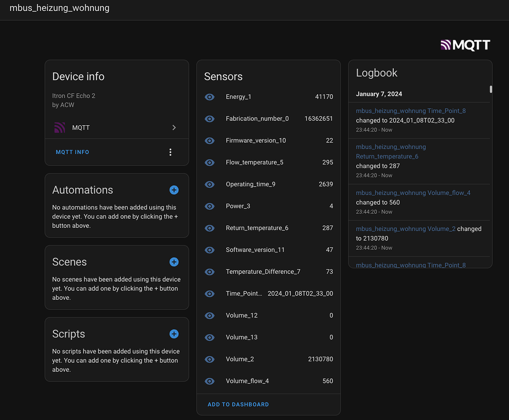Screen dimensions: 509x420
Task: Open the MQTT INFO link
Action: point(72,152)
